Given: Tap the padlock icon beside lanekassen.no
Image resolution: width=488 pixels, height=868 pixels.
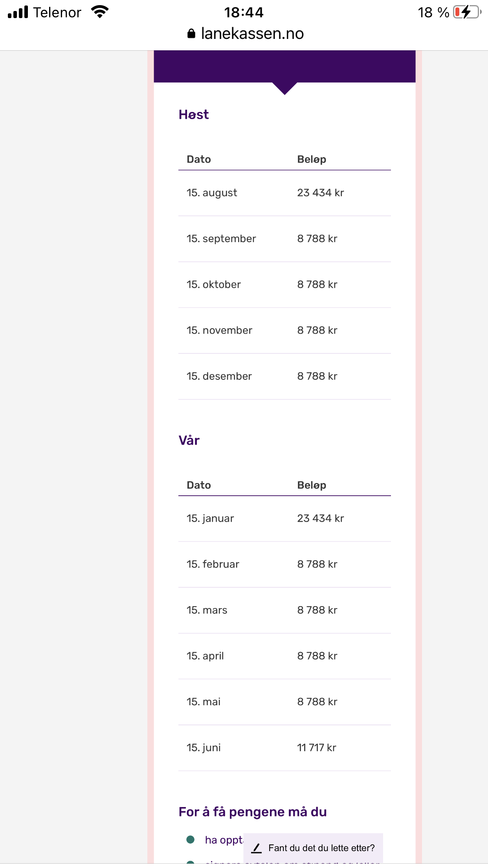Looking at the screenshot, I should 191,34.
